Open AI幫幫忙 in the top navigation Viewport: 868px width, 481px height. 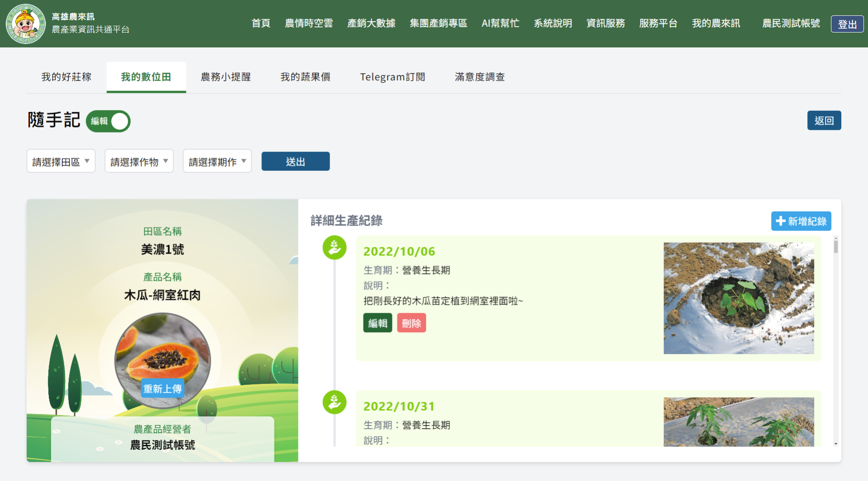tap(500, 24)
